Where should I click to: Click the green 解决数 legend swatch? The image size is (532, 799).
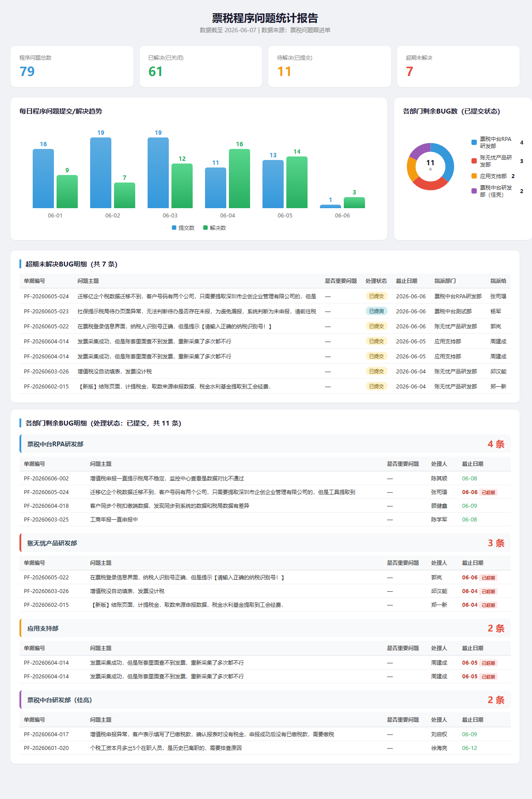(x=205, y=228)
